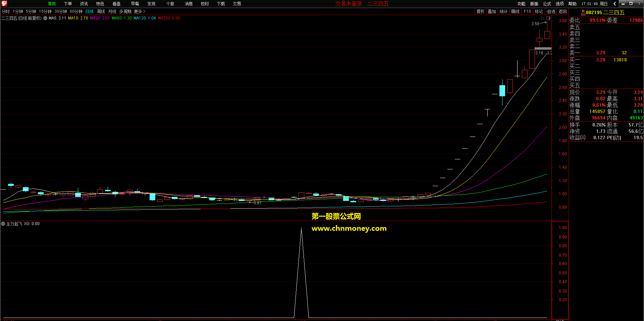
Task: Click the 标记 mark button
Action: tap(539, 11)
